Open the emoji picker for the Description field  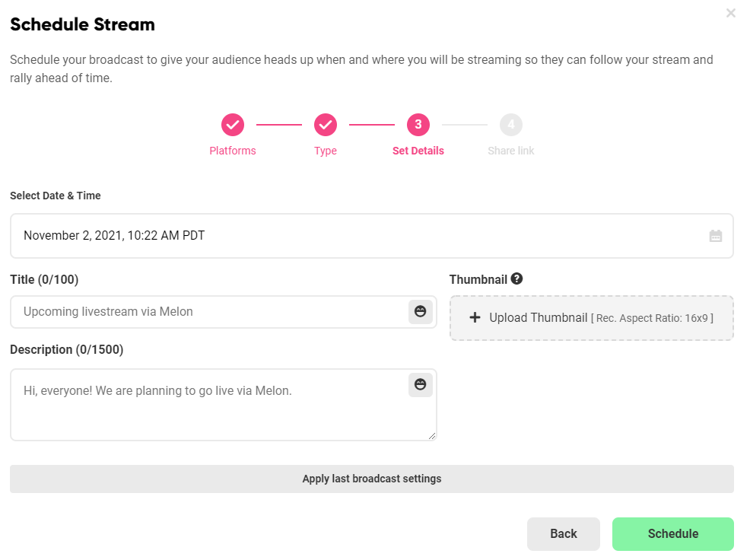click(421, 384)
